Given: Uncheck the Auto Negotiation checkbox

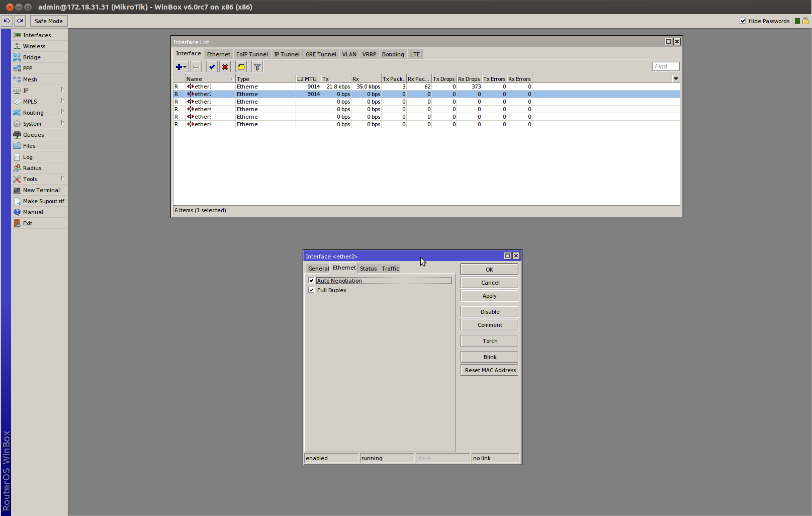Looking at the screenshot, I should pos(311,280).
